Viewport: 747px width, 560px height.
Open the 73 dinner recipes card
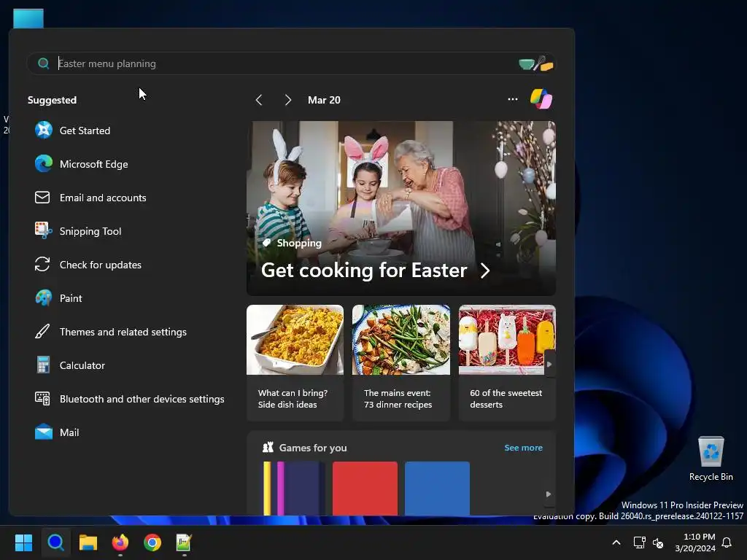(x=401, y=363)
